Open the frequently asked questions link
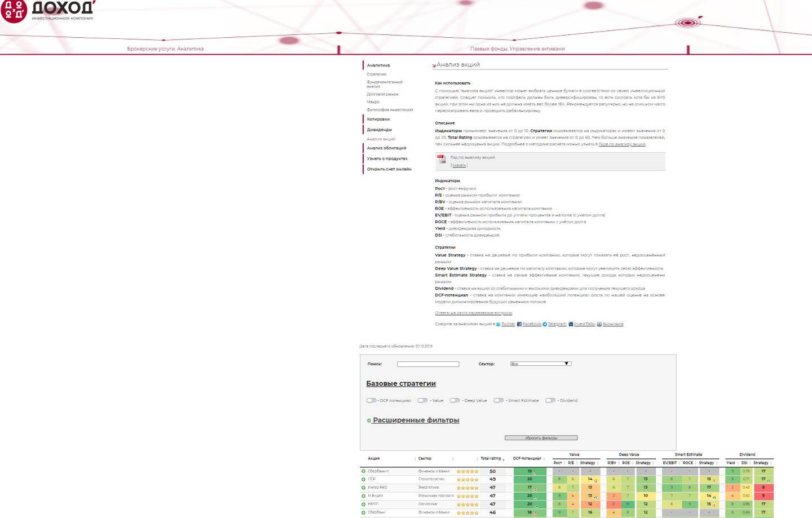 point(473,313)
